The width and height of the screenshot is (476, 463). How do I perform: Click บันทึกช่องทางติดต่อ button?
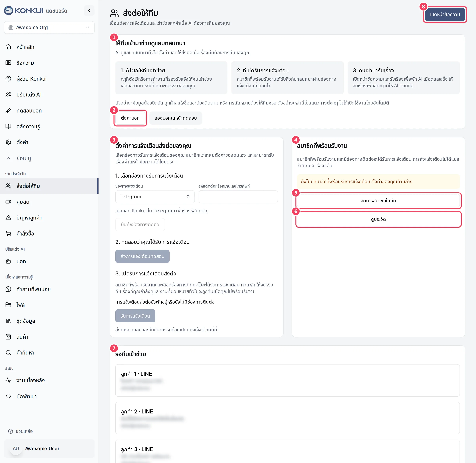[x=140, y=224]
